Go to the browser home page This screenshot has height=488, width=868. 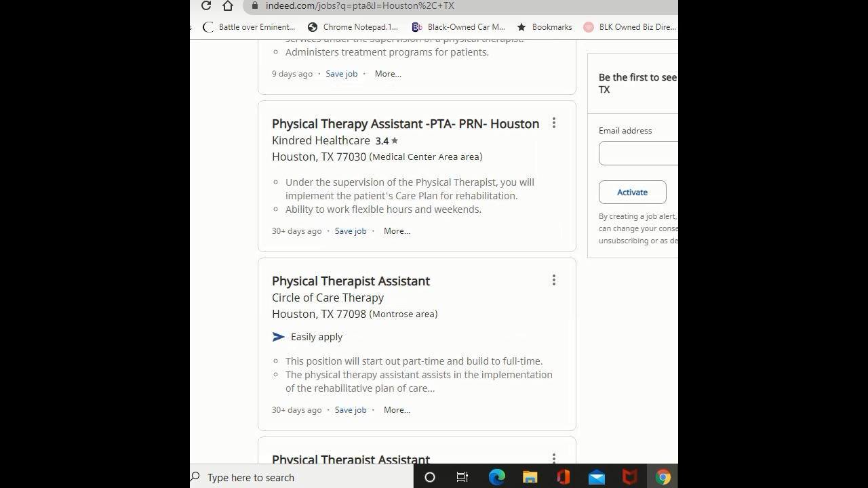pyautogui.click(x=228, y=5)
